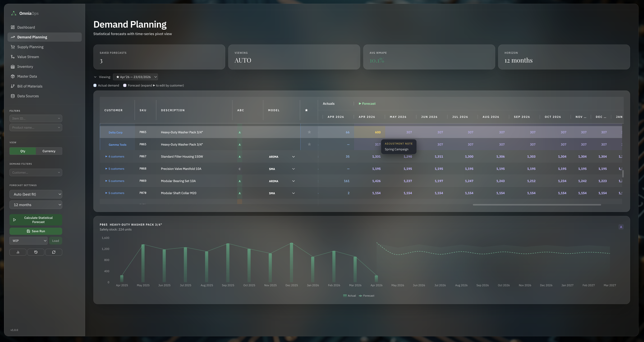Open the Auto (best fit) forecast dropdown
This screenshot has height=342, width=644.
[x=36, y=194]
